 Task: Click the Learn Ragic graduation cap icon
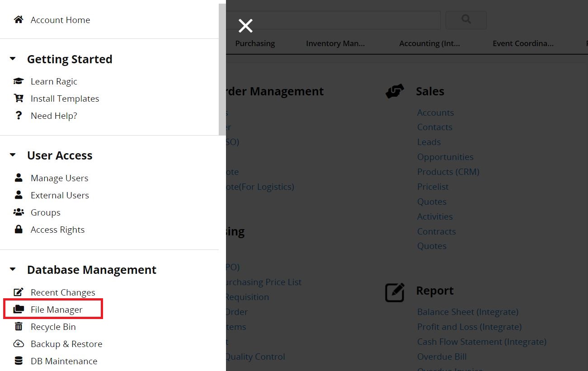19,81
